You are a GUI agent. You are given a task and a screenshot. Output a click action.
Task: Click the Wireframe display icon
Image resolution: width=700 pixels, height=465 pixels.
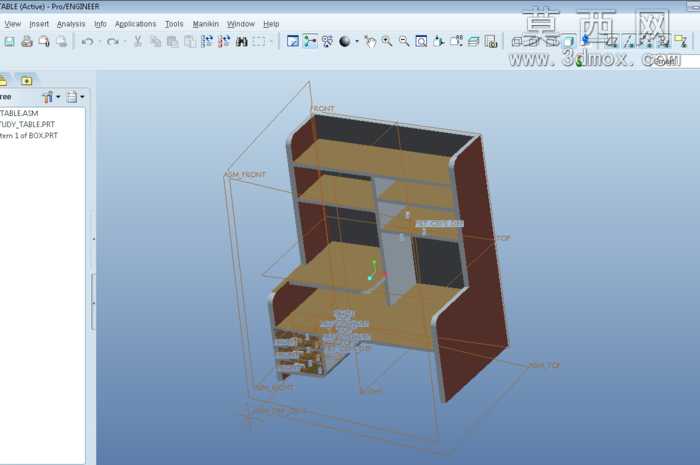click(x=517, y=42)
